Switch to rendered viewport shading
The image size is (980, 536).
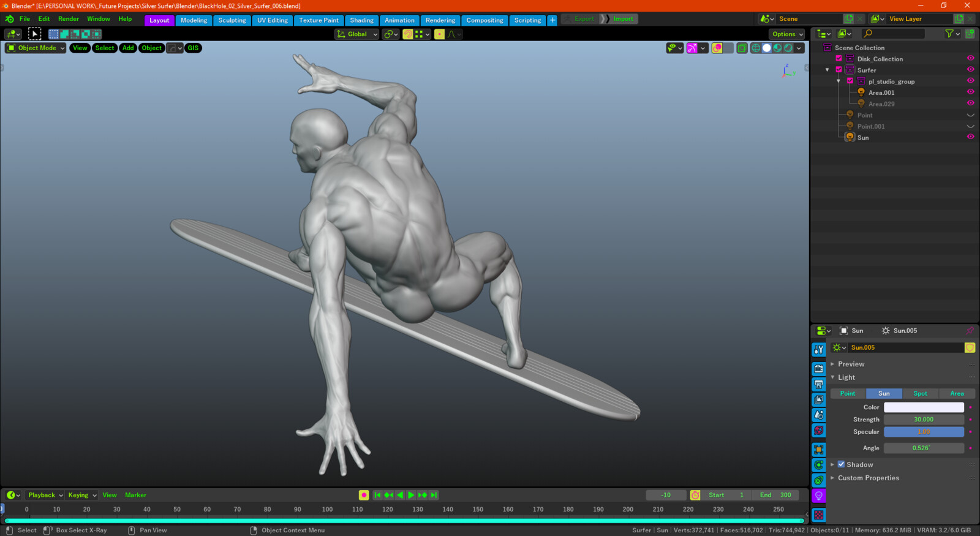coord(788,48)
